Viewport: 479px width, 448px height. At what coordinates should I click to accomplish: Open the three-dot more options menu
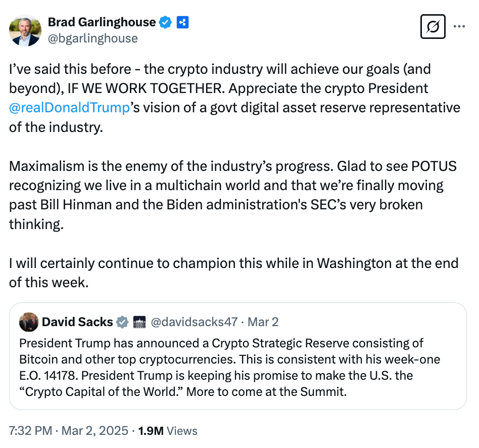coord(459,27)
